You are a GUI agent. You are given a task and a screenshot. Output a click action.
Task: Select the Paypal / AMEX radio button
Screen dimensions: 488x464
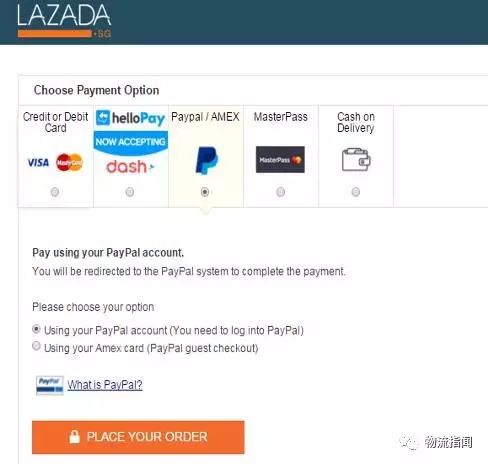coord(205,192)
